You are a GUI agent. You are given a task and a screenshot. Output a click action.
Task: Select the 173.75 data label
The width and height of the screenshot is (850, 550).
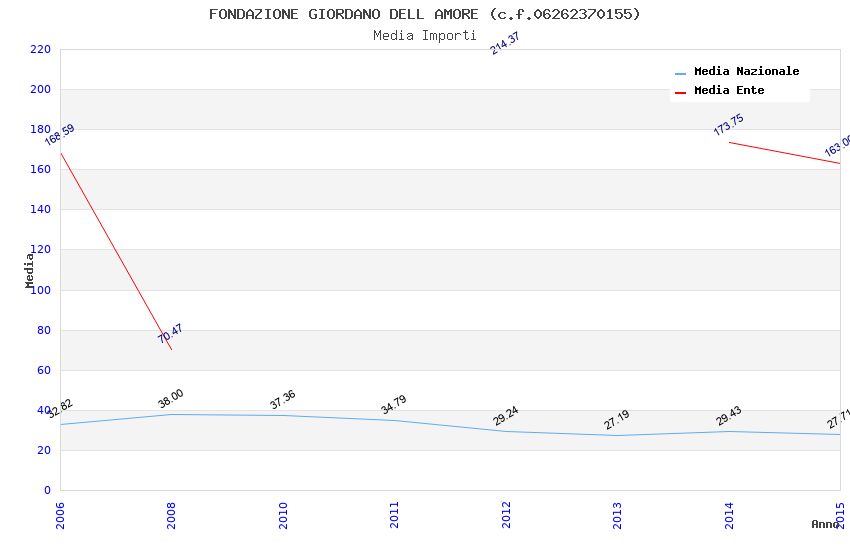[x=728, y=125]
